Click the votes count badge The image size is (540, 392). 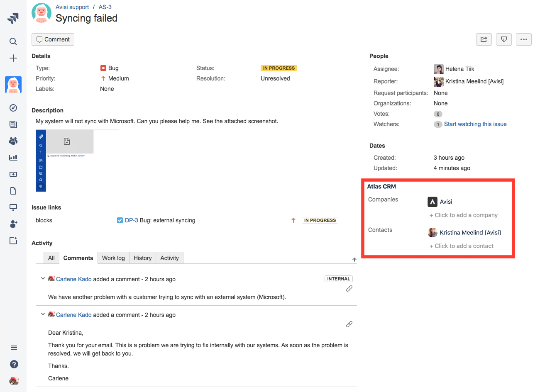tap(438, 114)
